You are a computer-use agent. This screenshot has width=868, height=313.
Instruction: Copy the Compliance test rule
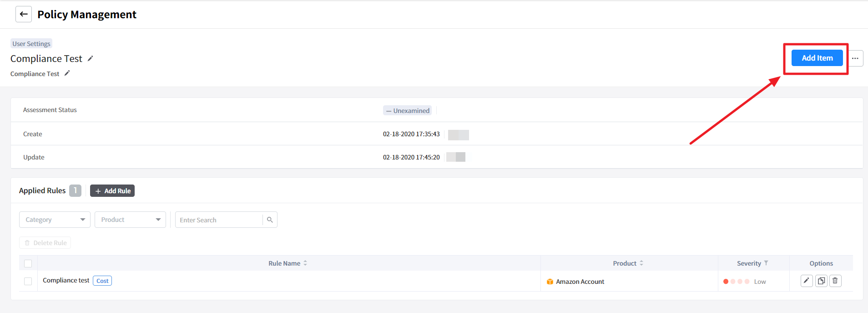[821, 281]
